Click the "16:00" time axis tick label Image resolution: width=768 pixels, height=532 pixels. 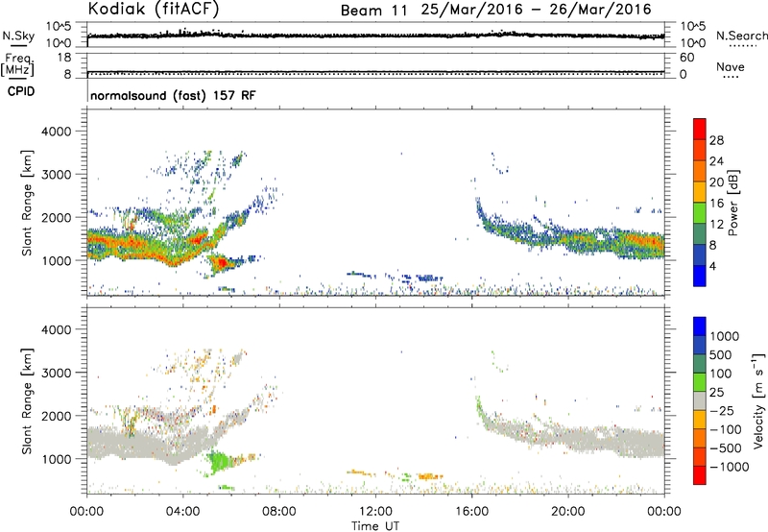[x=471, y=512]
